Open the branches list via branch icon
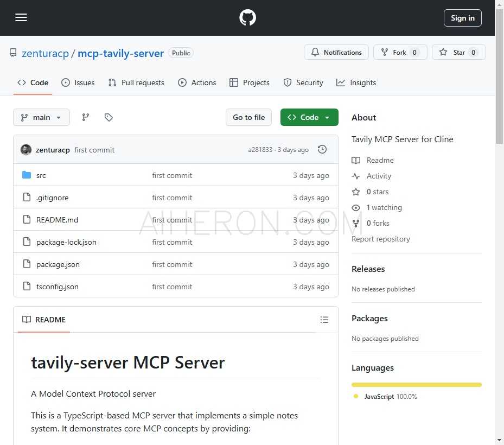This screenshot has width=504, height=445. point(85,117)
